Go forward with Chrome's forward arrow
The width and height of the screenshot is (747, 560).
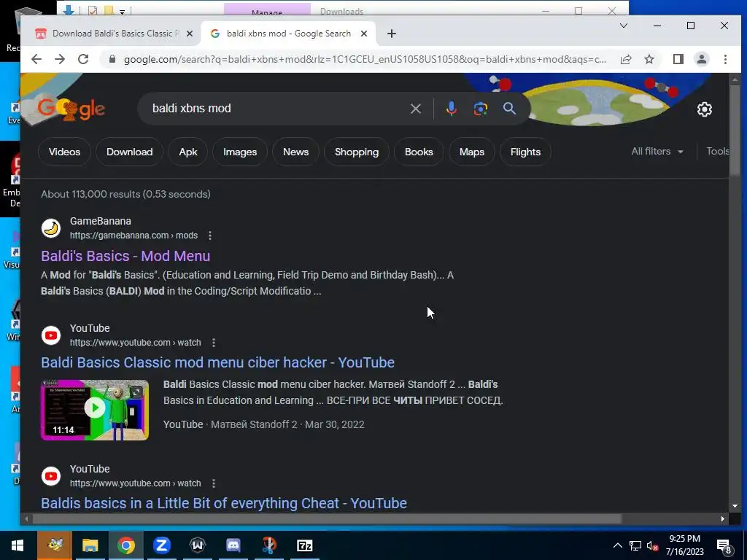point(60,59)
